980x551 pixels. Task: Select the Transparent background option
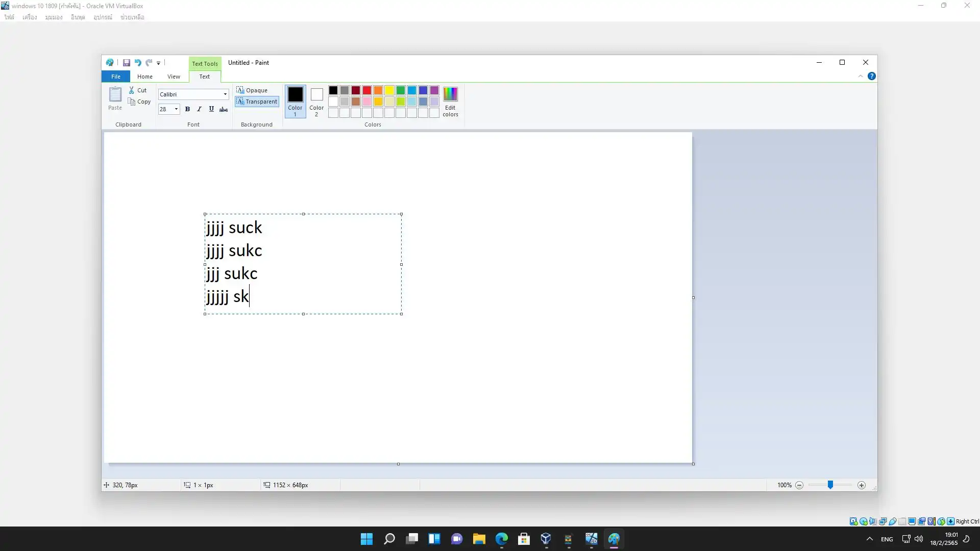click(257, 102)
